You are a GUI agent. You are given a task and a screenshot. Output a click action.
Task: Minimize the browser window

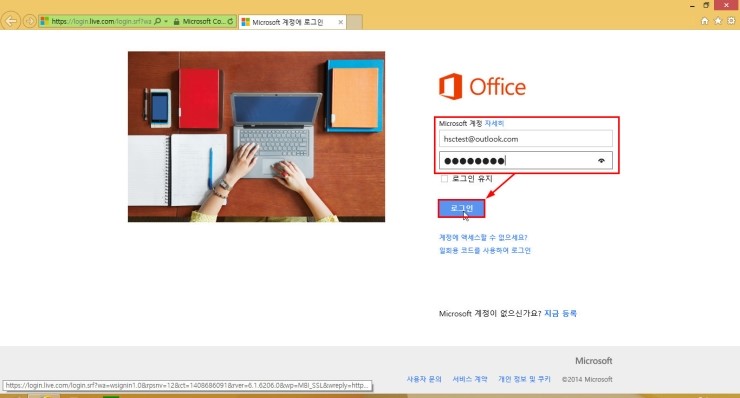(692, 6)
